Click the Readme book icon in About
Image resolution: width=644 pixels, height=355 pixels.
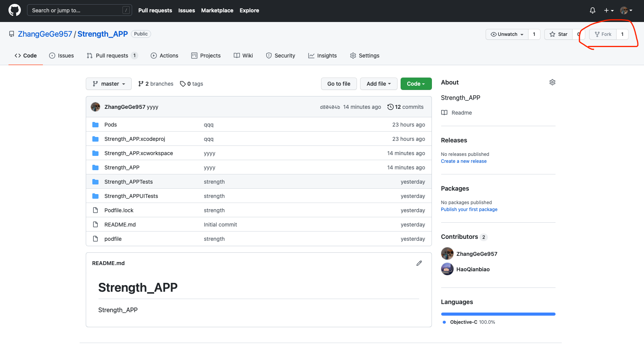444,113
